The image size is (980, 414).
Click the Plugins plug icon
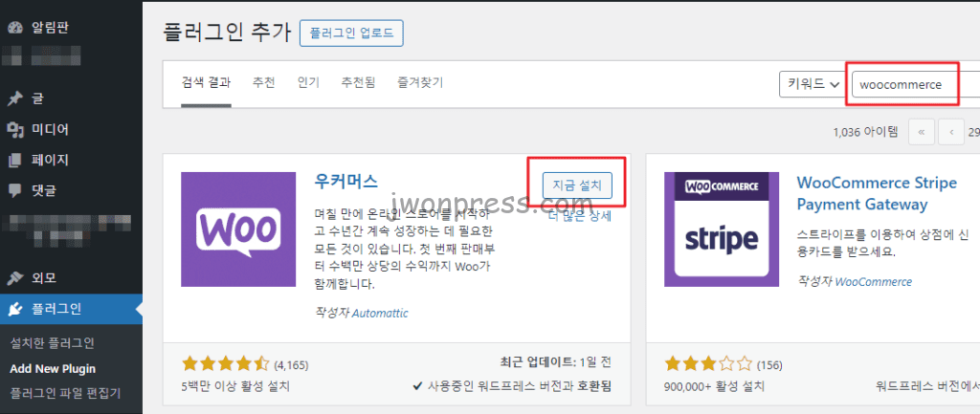click(x=15, y=309)
